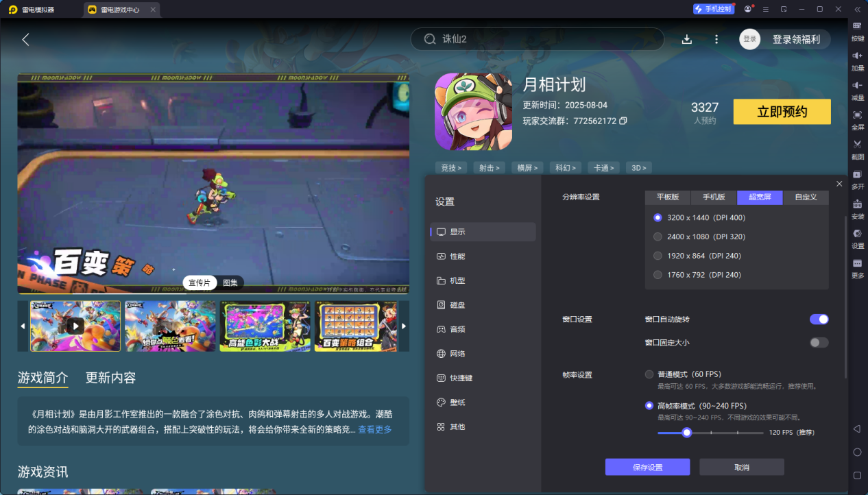
Task: Click the Android home circle button
Action: [x=857, y=452]
